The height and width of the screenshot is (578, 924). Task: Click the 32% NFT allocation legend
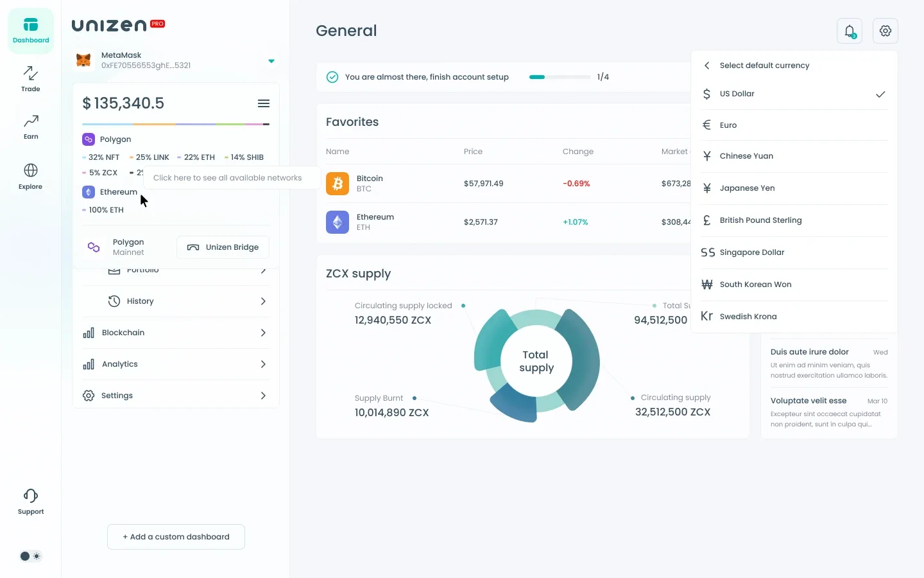tap(101, 157)
